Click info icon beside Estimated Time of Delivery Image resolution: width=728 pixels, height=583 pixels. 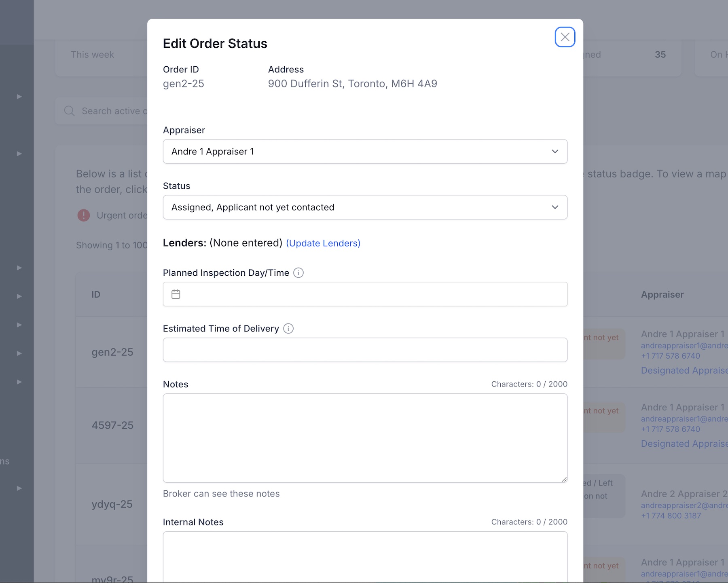pyautogui.click(x=288, y=329)
